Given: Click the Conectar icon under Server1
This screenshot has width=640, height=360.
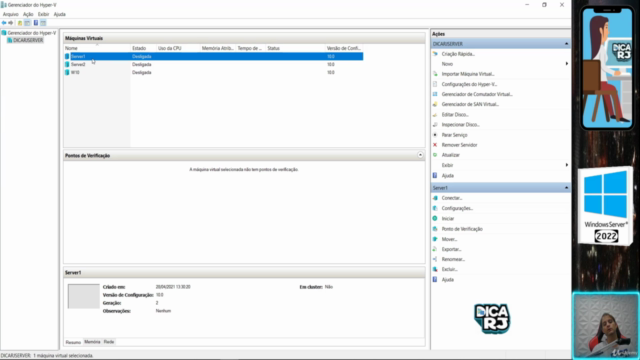Looking at the screenshot, I should coord(435,198).
